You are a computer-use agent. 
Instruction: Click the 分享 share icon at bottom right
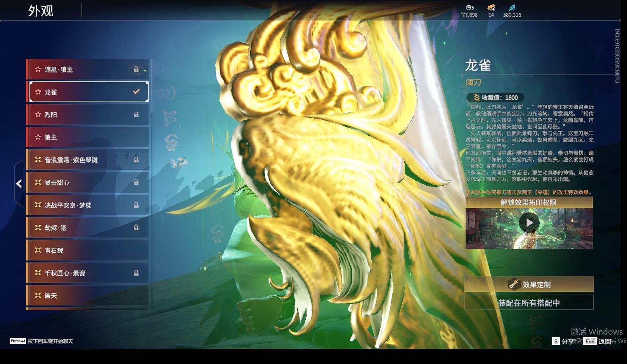click(x=556, y=342)
